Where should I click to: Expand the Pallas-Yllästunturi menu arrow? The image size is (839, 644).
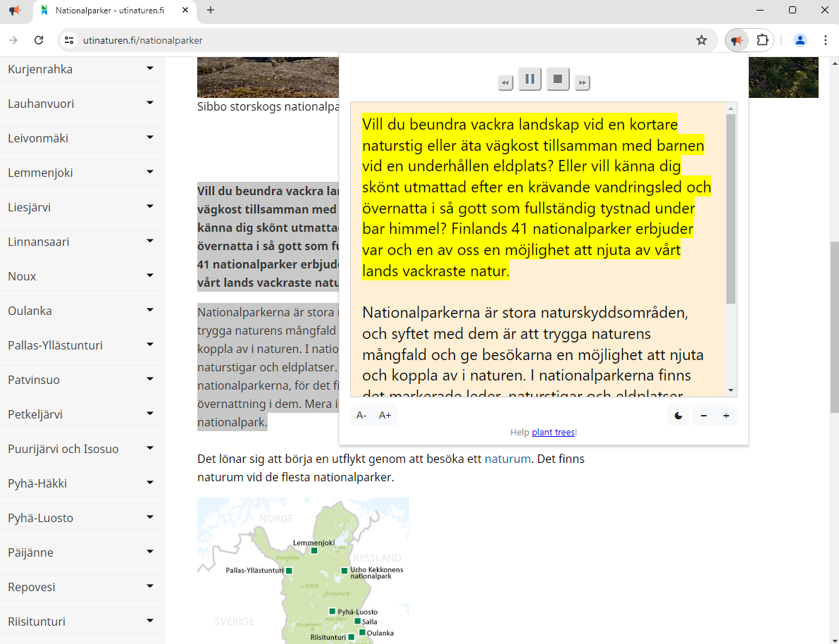click(150, 345)
